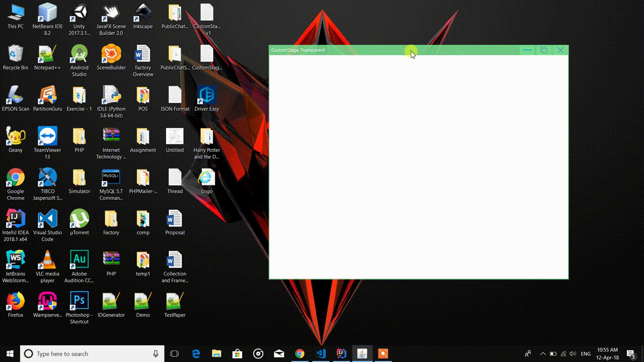
Task: Launch Notepad++ from the desktop
Action: 47,57
